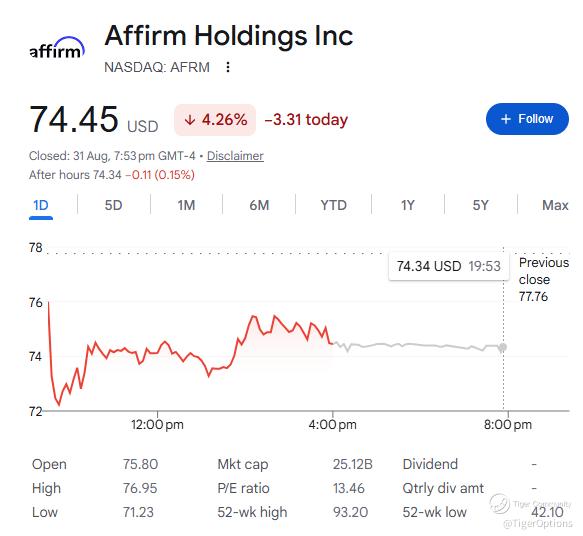
Task: Show the 1M price chart
Action: tap(186, 205)
